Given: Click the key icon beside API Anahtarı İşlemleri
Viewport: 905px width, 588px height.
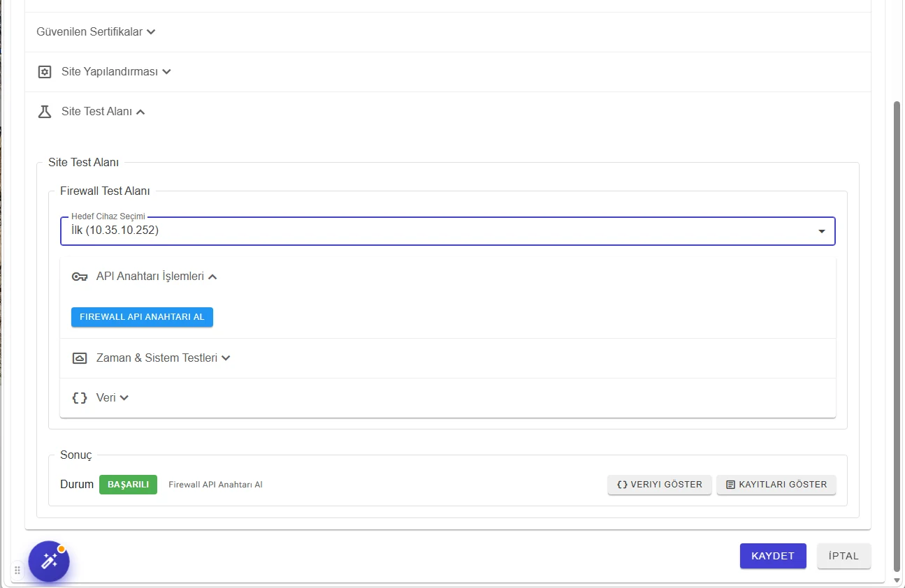Looking at the screenshot, I should click(x=80, y=277).
